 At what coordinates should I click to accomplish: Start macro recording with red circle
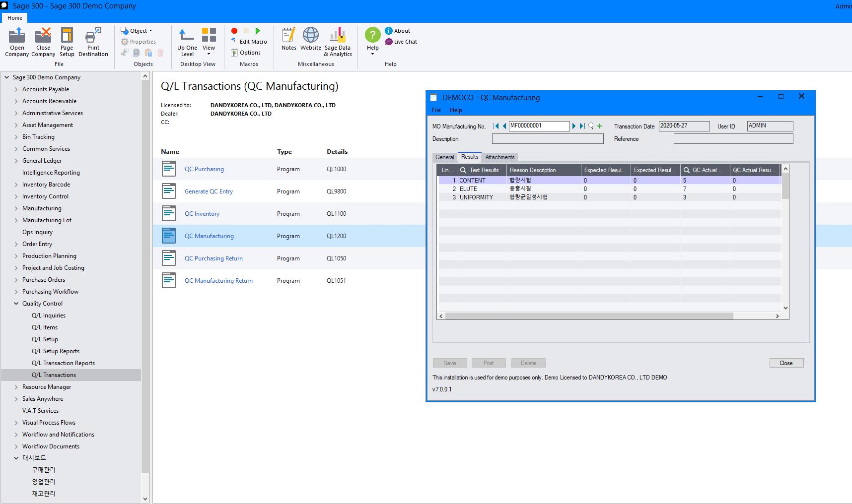pos(234,31)
